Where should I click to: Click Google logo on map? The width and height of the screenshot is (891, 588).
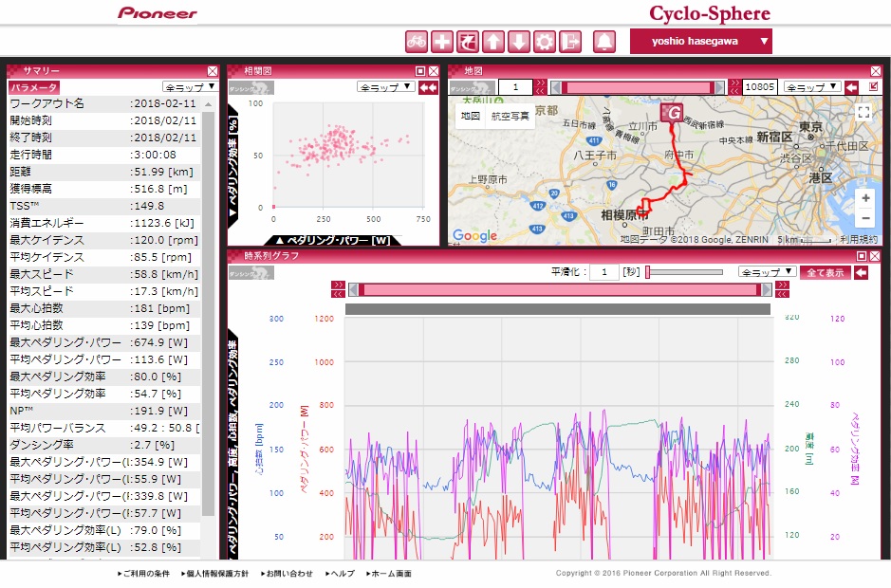tap(475, 235)
